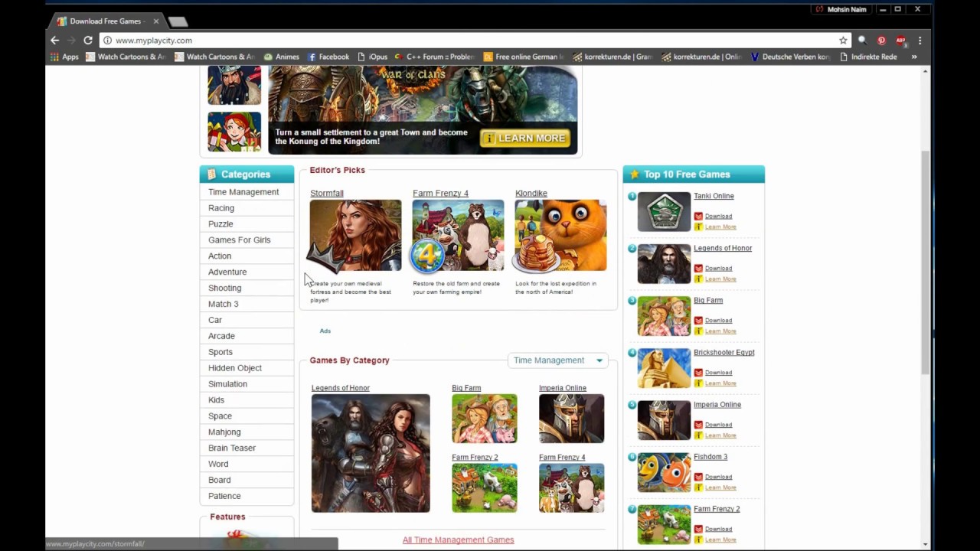
Task: Click the Pinterest extension icon
Action: 881,41
